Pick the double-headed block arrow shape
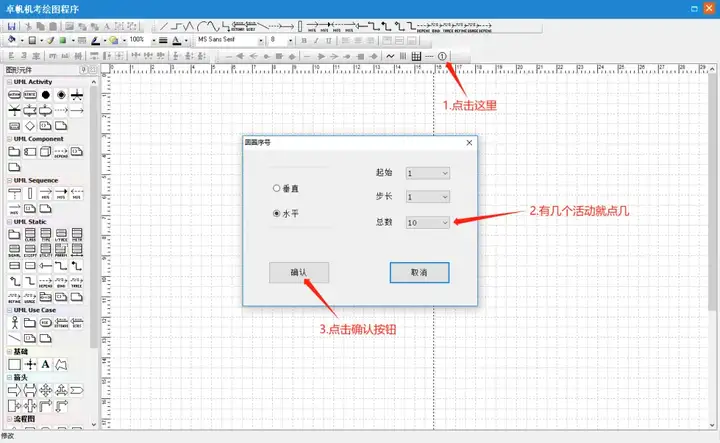 [30, 391]
